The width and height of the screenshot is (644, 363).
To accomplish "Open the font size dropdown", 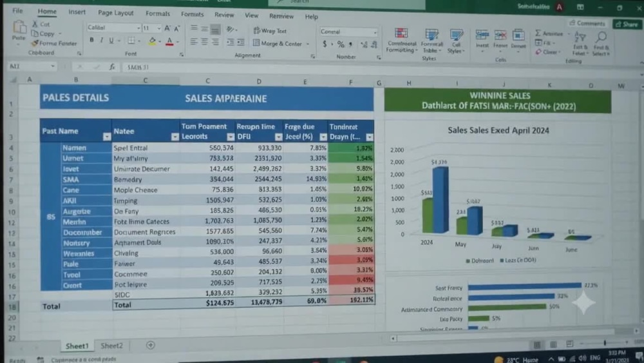I will (x=159, y=28).
